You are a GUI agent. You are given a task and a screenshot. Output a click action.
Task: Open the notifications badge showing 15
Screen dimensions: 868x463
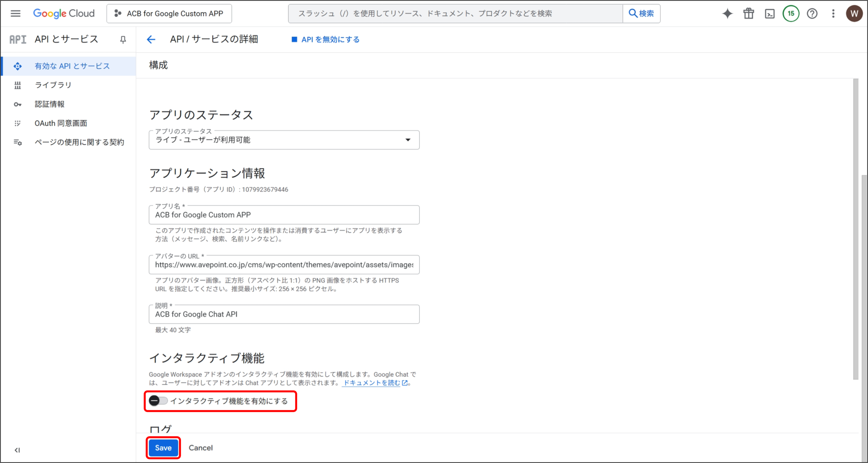point(791,14)
